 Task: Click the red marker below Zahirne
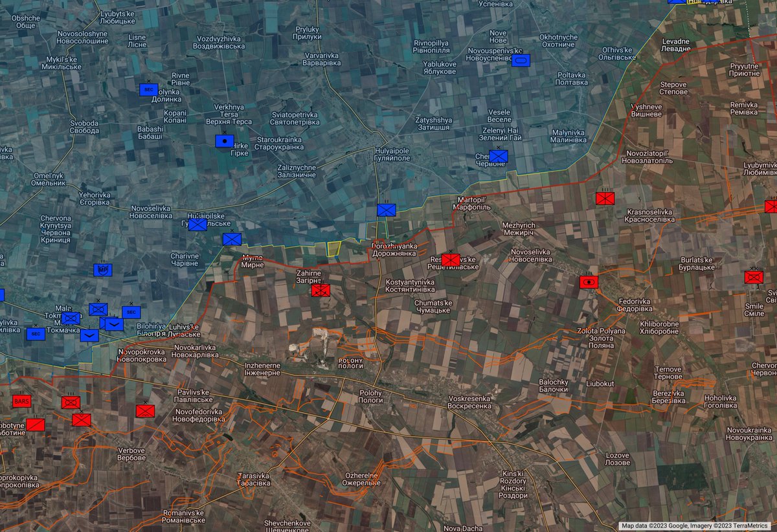pos(321,291)
